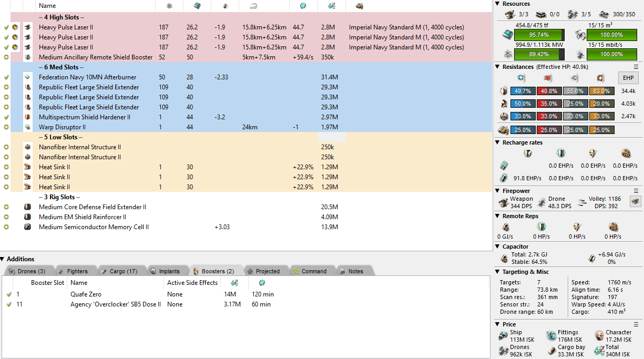Toggle state of Multispectrum Shield Hardener II
The width and height of the screenshot is (644, 359).
click(6, 117)
